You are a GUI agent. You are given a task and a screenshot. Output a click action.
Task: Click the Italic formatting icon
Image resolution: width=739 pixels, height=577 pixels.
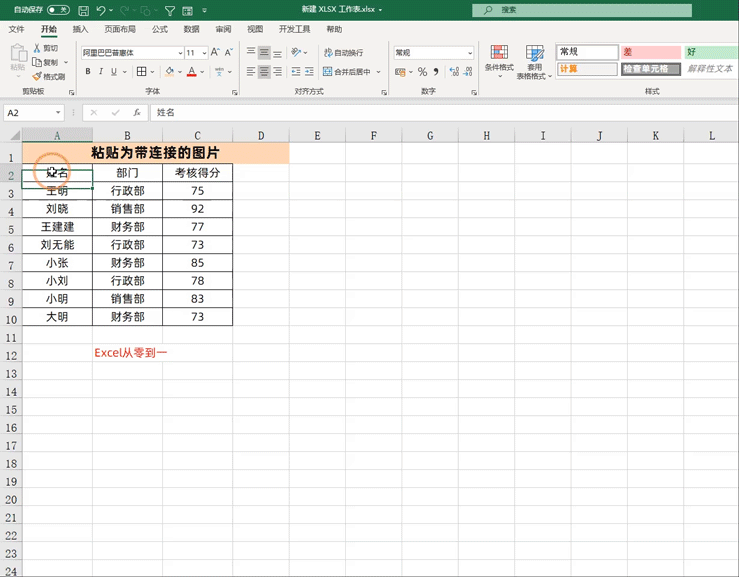pyautogui.click(x=100, y=72)
